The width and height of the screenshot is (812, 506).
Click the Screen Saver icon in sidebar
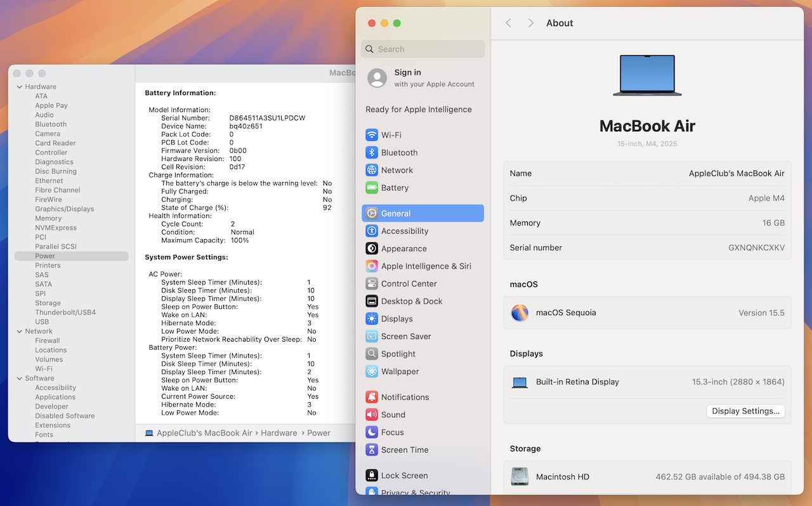[x=372, y=336]
